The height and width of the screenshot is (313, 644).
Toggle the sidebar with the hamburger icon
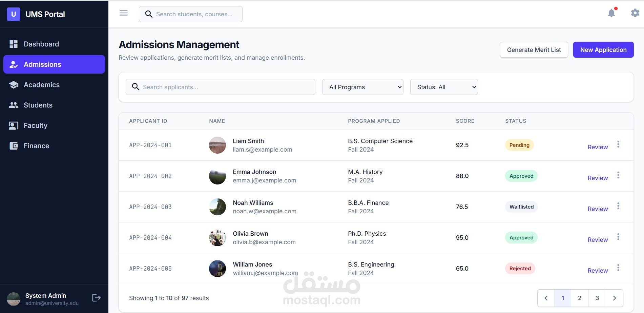[124, 13]
